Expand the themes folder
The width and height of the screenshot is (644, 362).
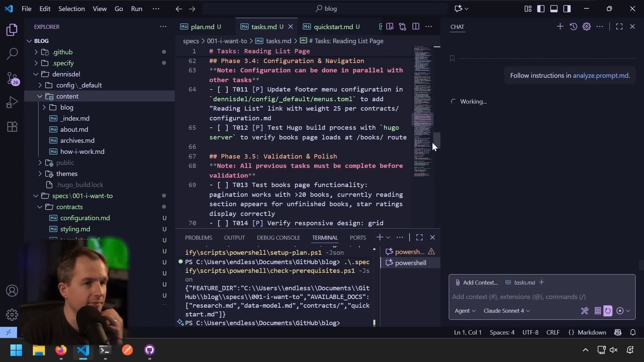pos(66,174)
